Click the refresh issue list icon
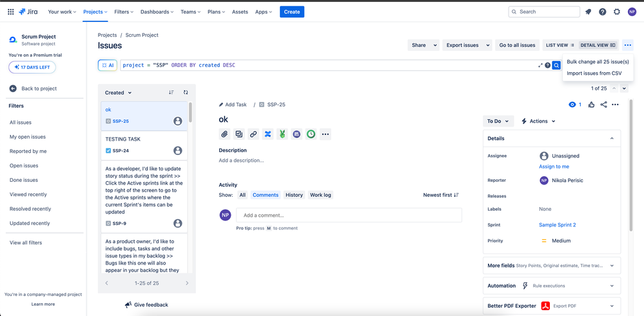Image resolution: width=644 pixels, height=316 pixels. (186, 92)
